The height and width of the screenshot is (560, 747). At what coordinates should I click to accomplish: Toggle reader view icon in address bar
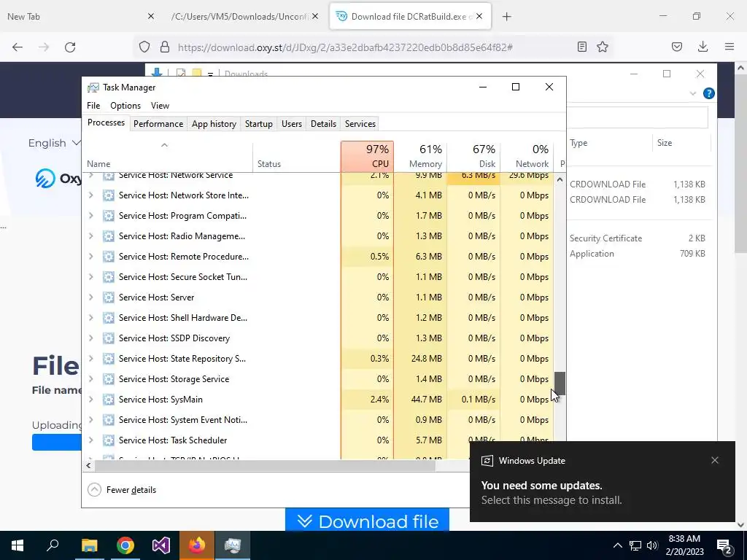tap(581, 47)
